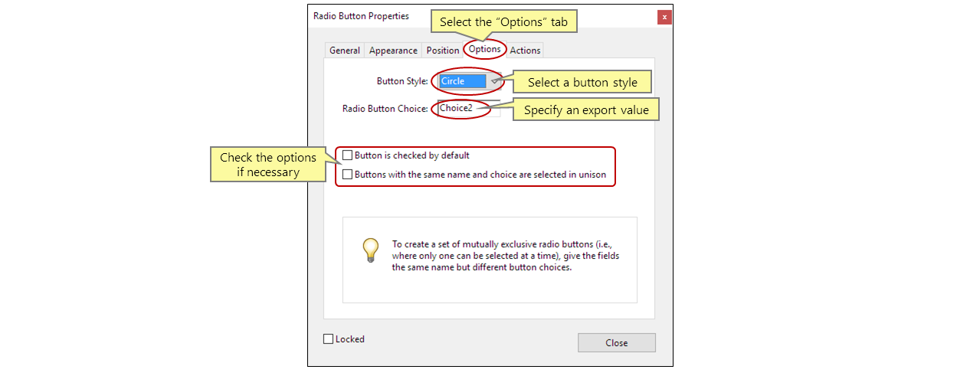Viewport: 980px width, 376px height.
Task: Click the "Button Style:" label
Action: click(x=402, y=81)
